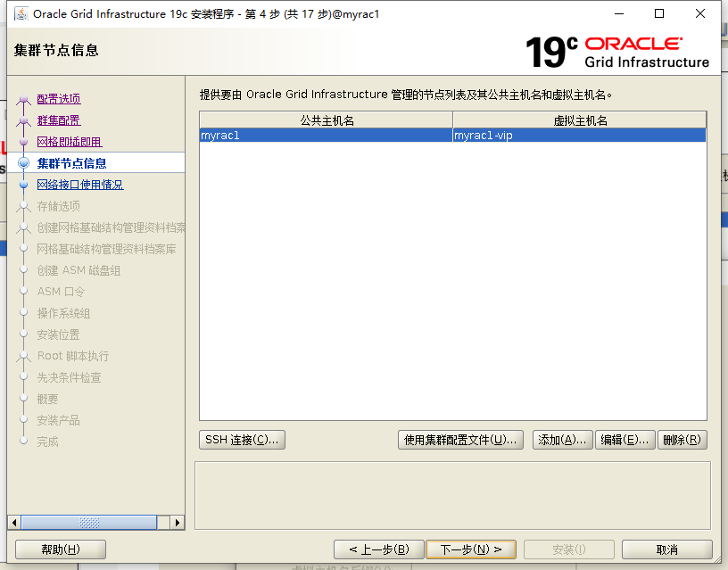Minimize the installer window
This screenshot has height=570, width=728.
[619, 14]
